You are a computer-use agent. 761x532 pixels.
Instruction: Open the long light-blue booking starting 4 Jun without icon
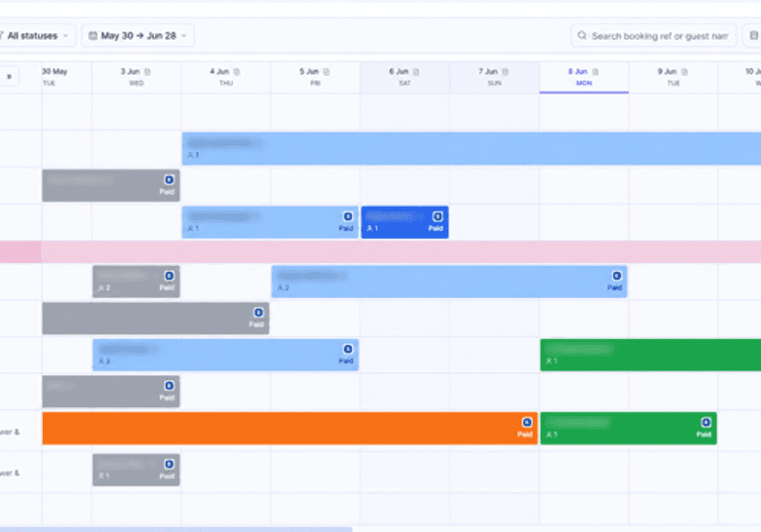pyautogui.click(x=472, y=148)
